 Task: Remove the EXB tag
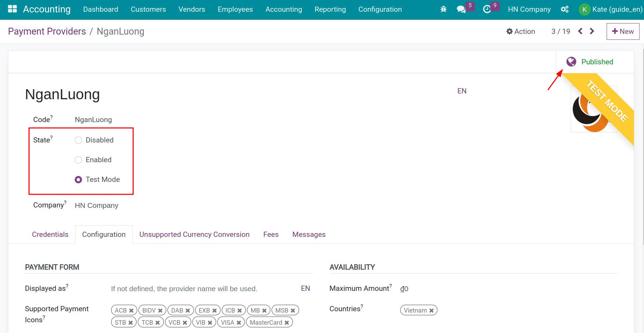point(214,311)
